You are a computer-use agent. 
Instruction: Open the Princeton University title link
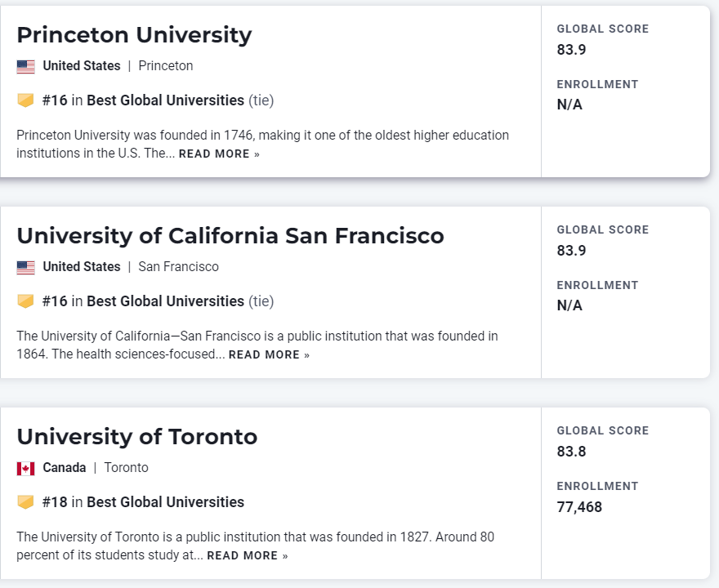click(x=134, y=35)
